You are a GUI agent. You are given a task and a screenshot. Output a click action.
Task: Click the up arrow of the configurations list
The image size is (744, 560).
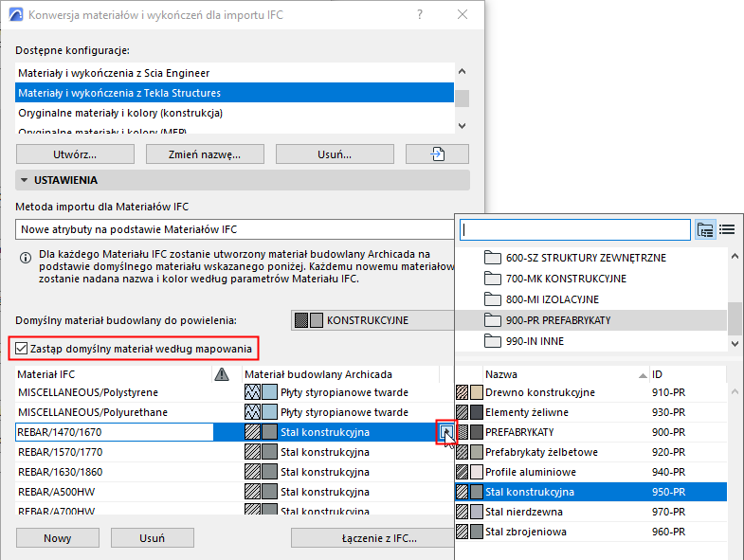[462, 72]
